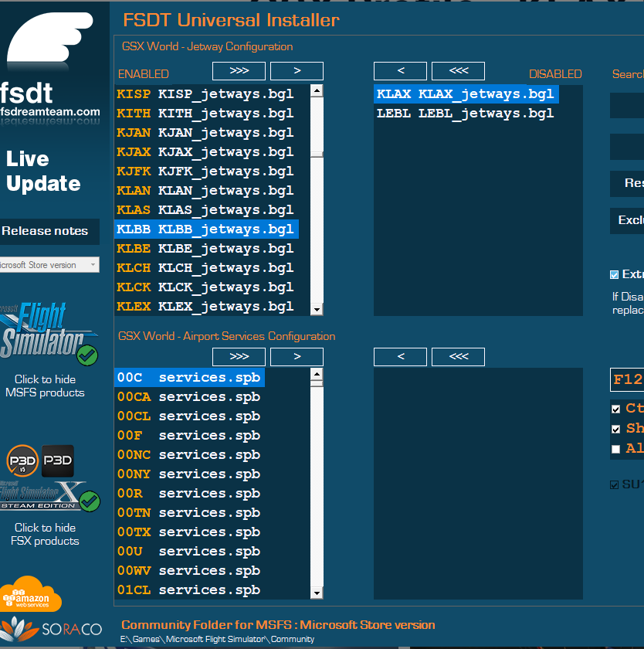Viewport: 644px width, 649px height.
Task: Re-enable all jetways with <<< button
Action: (x=458, y=71)
